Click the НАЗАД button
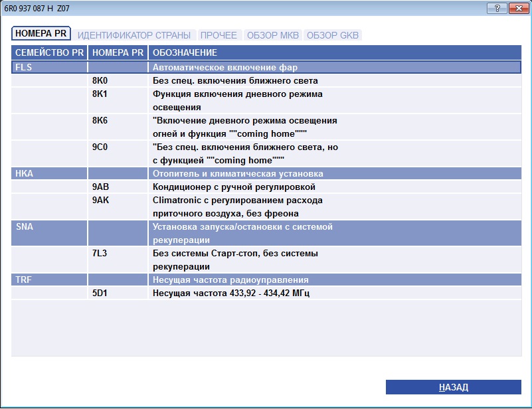Image resolution: width=532 pixels, height=409 pixels. (453, 387)
